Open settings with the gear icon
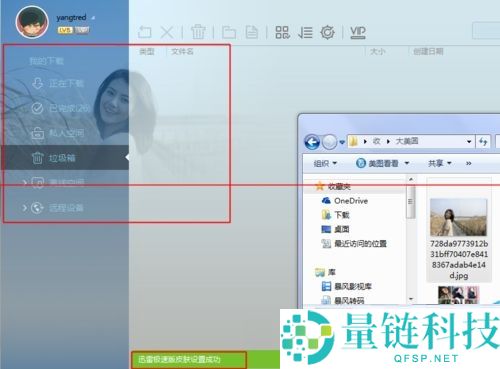Viewport: 500px width, 369px height. (x=327, y=32)
